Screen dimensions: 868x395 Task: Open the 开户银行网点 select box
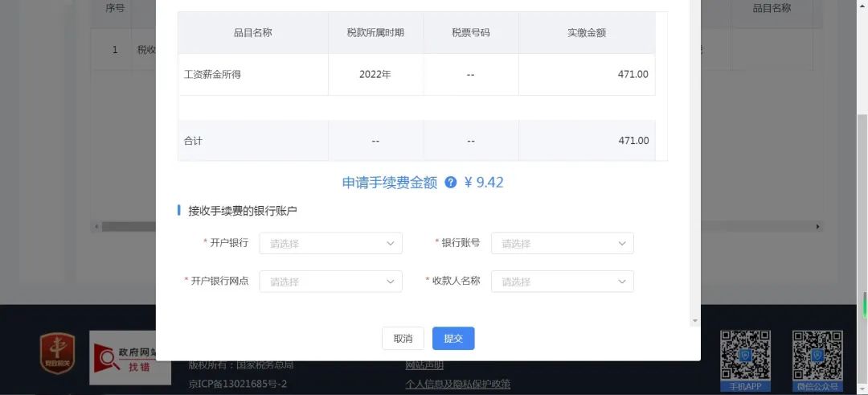pyautogui.click(x=330, y=282)
